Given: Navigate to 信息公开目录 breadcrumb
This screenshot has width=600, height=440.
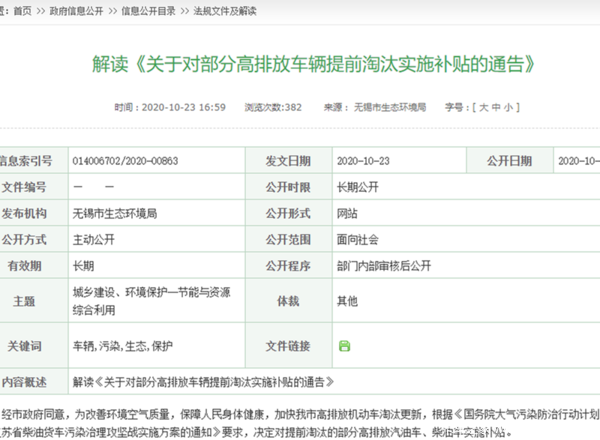Looking at the screenshot, I should pyautogui.click(x=147, y=9).
